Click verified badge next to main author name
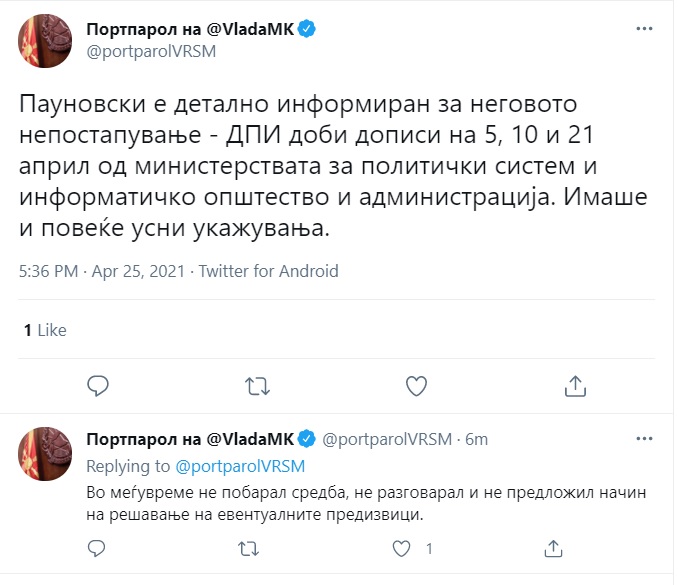Screen dimensions: 678x585 (x=307, y=29)
